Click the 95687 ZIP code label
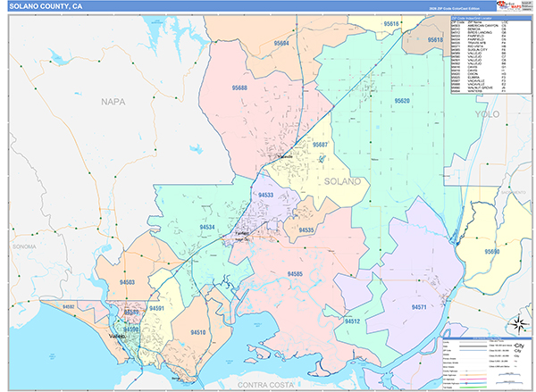 [x=321, y=145]
